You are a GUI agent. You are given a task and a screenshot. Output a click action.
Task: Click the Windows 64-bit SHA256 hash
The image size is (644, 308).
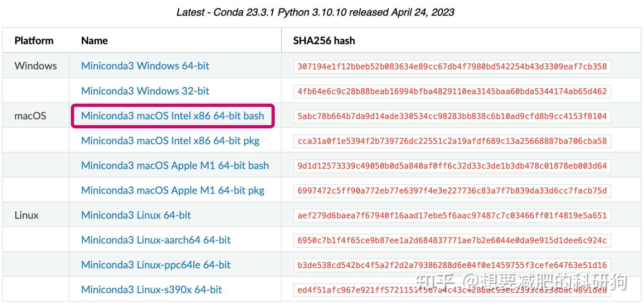tap(452, 67)
